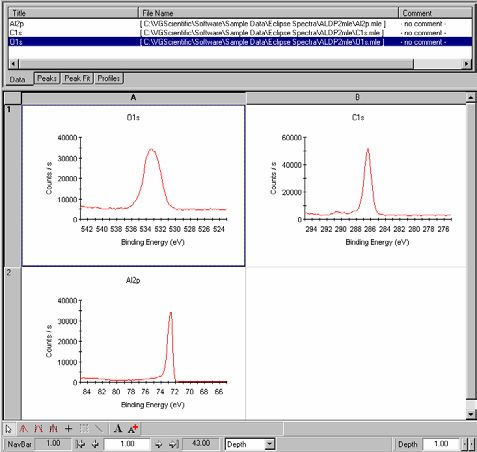Viewport: 477px width, 452px height.
Task: Switch to the Peak Fit tab
Action: pyautogui.click(x=77, y=79)
